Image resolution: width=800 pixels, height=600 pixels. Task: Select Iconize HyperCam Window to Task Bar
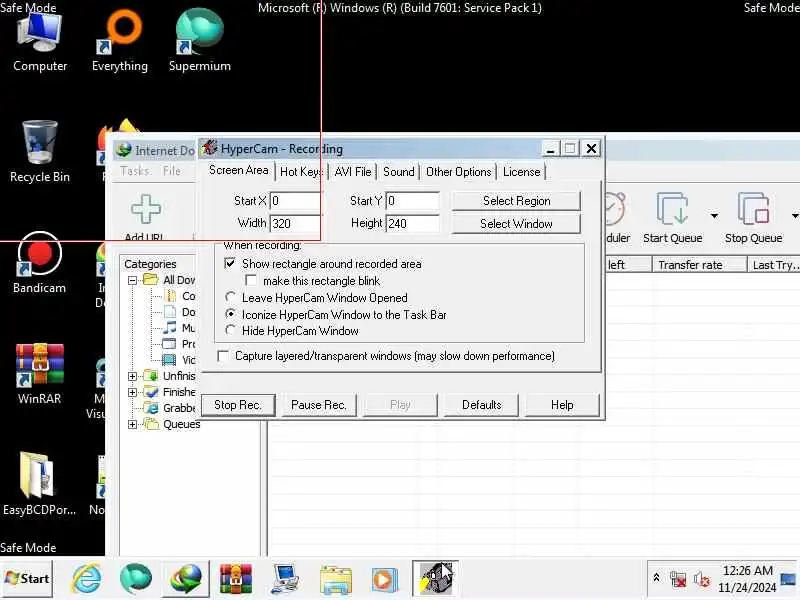[230, 314]
